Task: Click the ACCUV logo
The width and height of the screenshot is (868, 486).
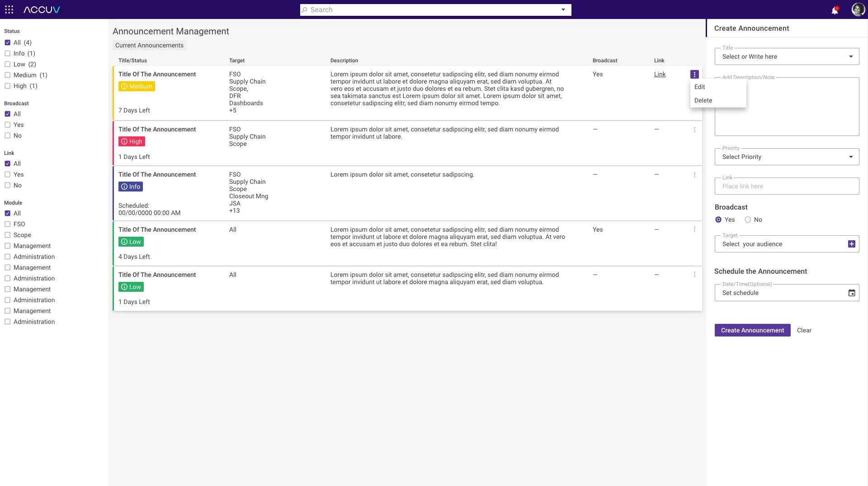Action: [x=42, y=9]
